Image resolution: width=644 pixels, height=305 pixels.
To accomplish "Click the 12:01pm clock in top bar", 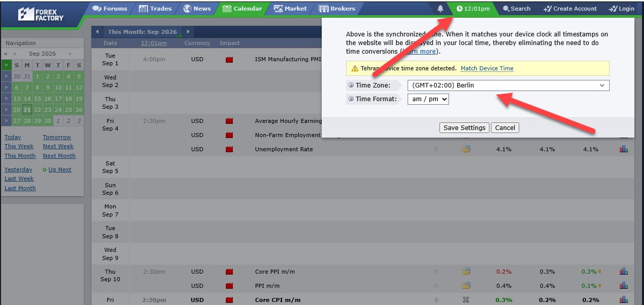I will tap(473, 9).
